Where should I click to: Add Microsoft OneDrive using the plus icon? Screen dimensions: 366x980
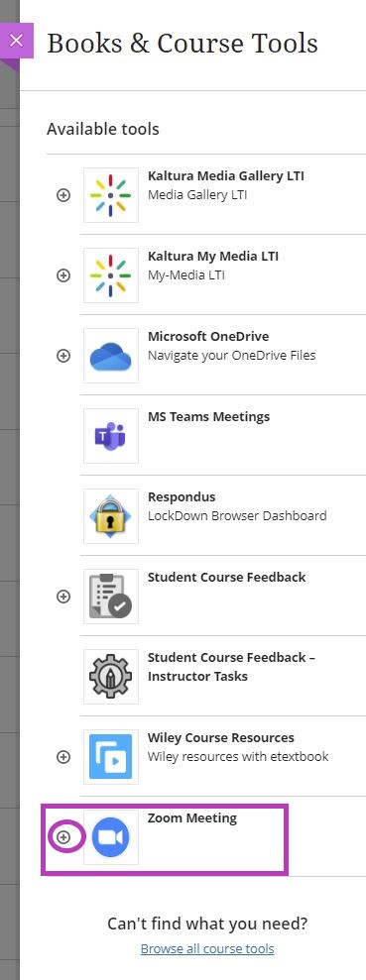pos(63,356)
